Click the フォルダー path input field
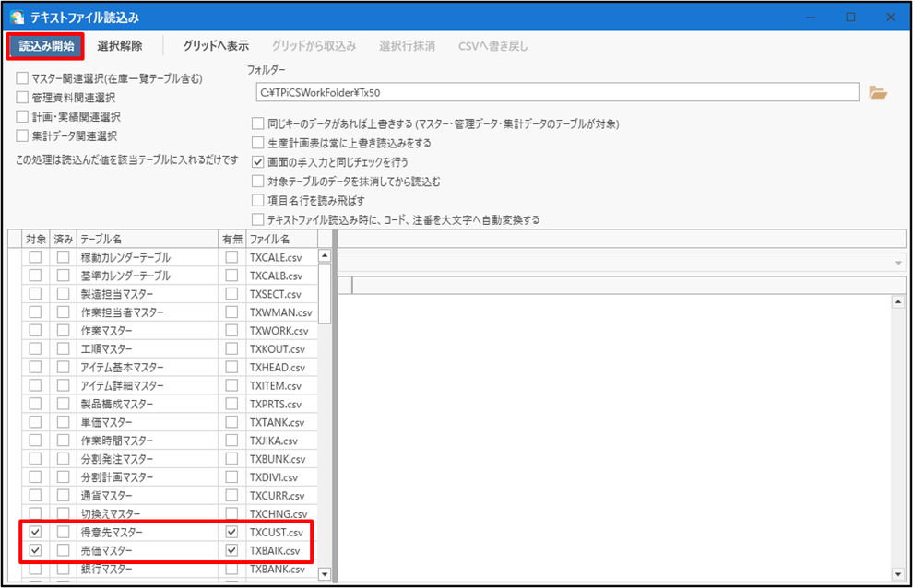The height and width of the screenshot is (588, 913). pos(557,92)
